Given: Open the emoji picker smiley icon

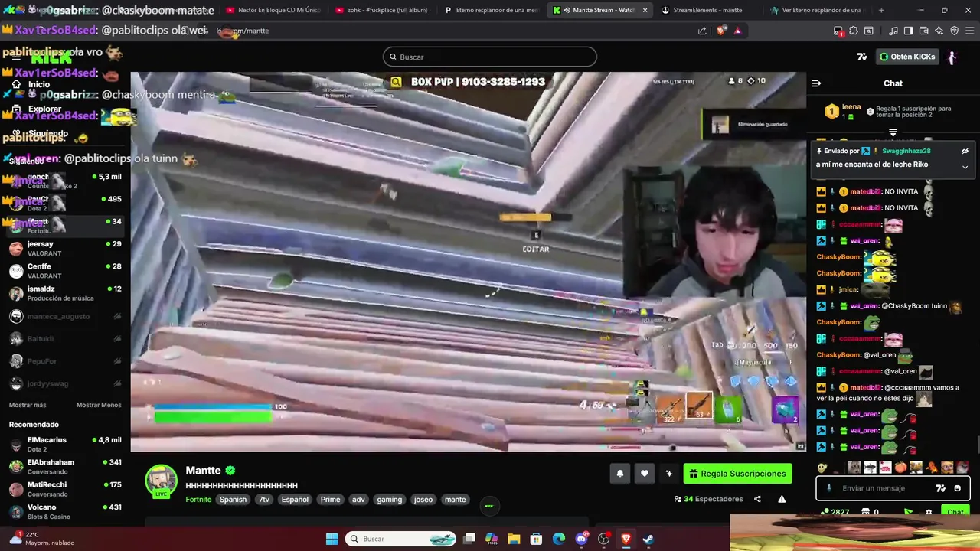Looking at the screenshot, I should (x=957, y=488).
